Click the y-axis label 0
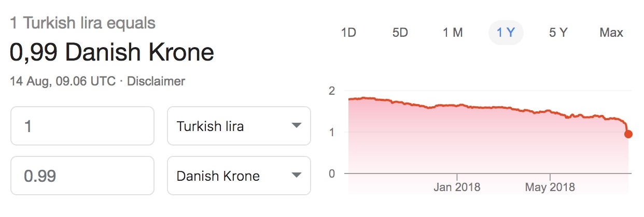644x217 pixels. [332, 173]
